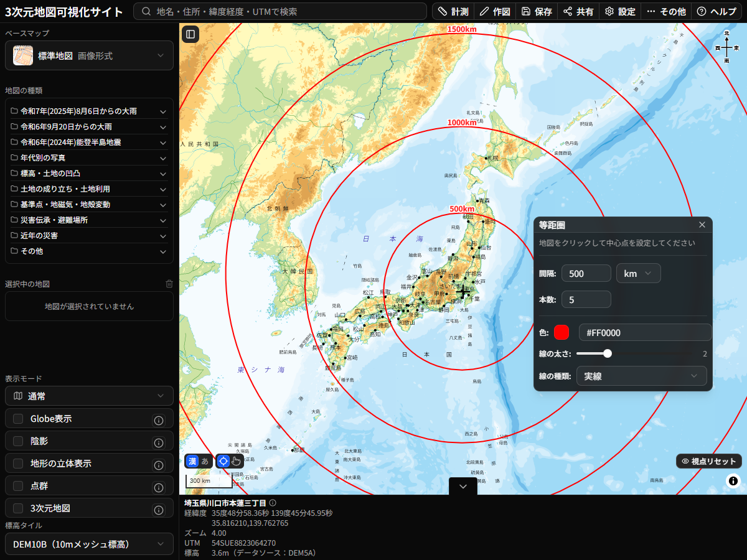Viewport: 747px width, 560px height.
Task: Select the 漢 kanji label mode
Action: click(x=192, y=461)
